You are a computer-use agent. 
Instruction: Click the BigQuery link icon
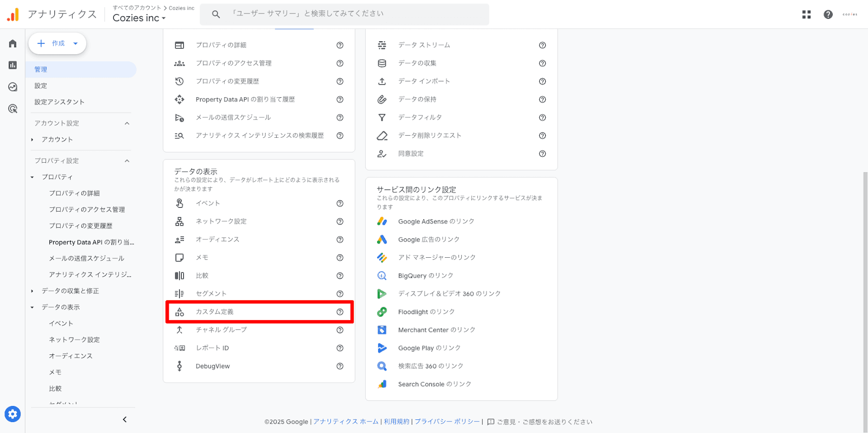(382, 276)
